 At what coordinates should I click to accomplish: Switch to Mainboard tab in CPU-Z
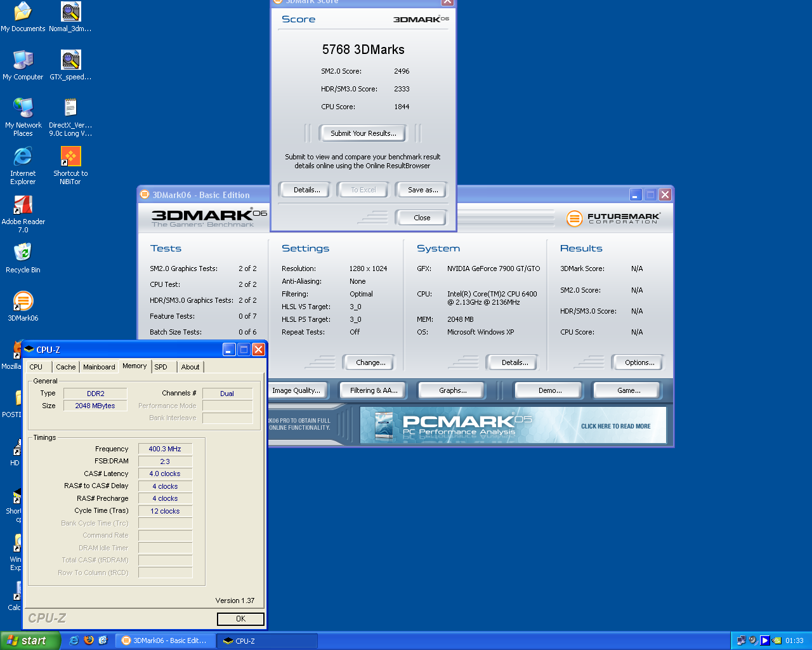pos(99,367)
